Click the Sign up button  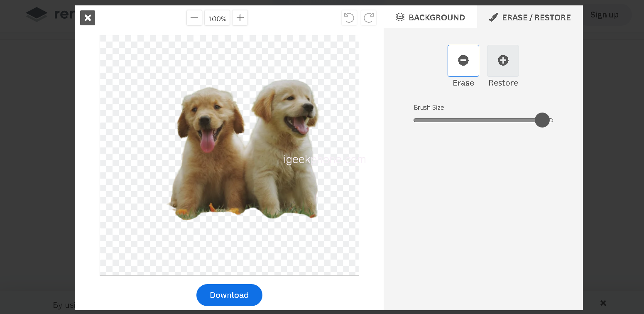604,15
